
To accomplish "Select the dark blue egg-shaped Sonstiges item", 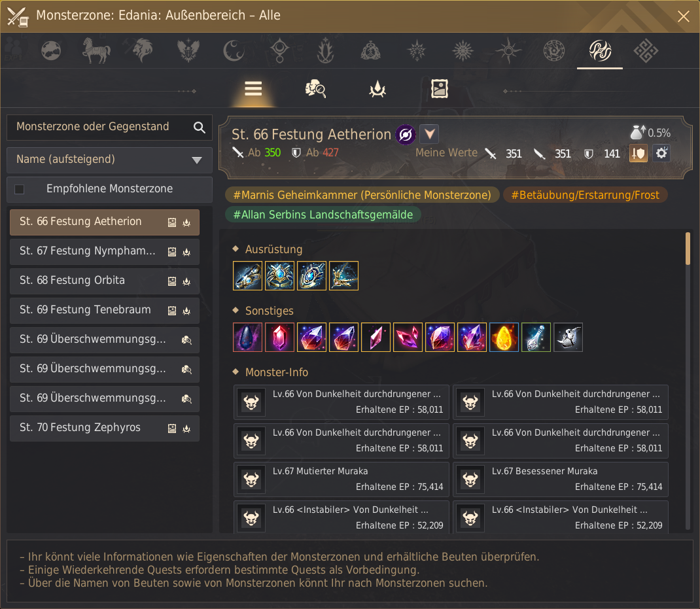I will click(x=248, y=337).
